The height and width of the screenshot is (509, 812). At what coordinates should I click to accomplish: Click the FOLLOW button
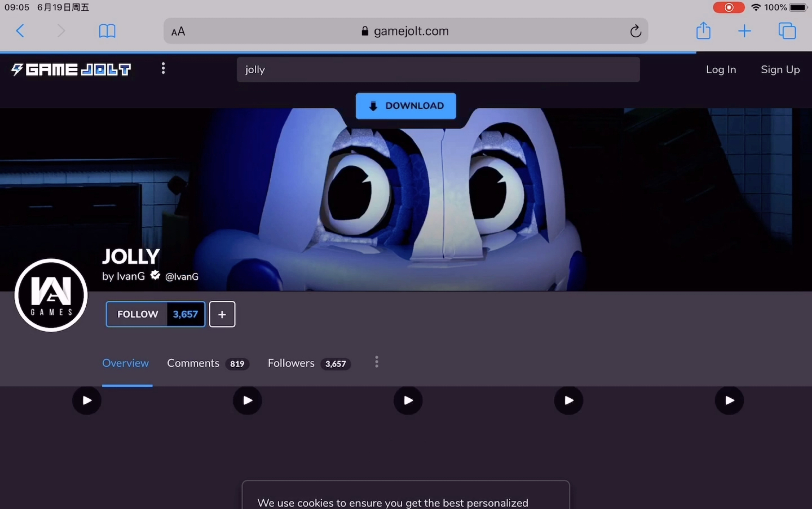(137, 314)
